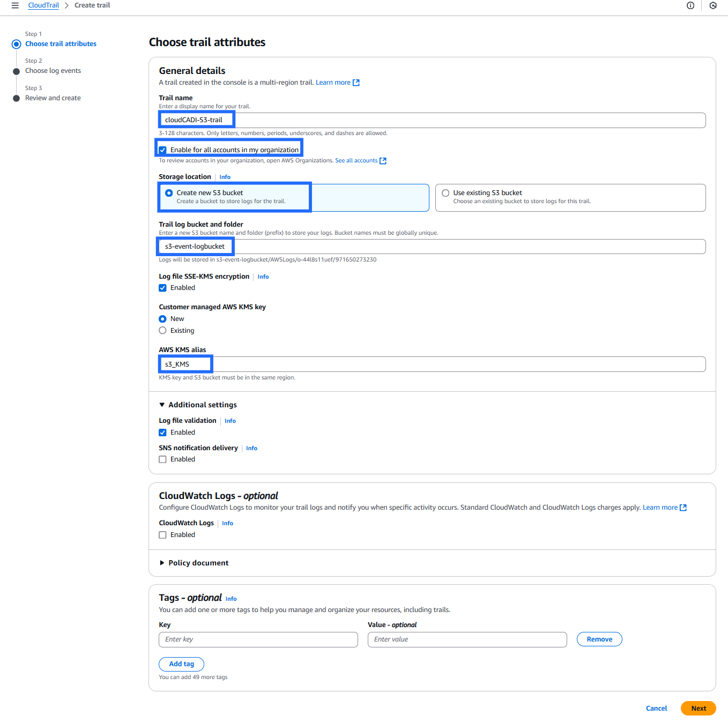Expand the Policy document section
Viewport: 728px width, 723px height.
162,563
